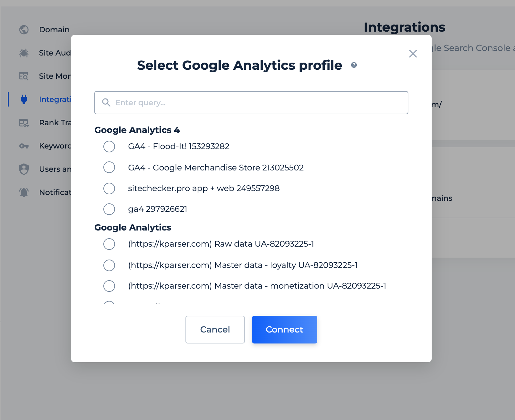This screenshot has height=420, width=515.
Task: Select ga4 297926621 radio button
Action: coord(109,209)
